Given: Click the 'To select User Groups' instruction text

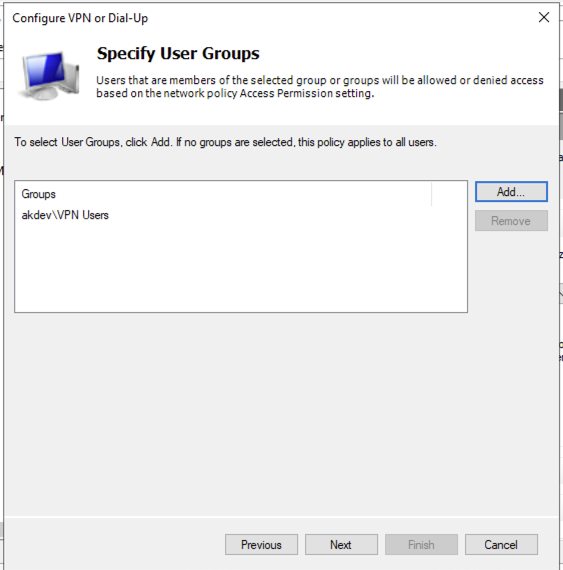Looking at the screenshot, I should click(225, 142).
